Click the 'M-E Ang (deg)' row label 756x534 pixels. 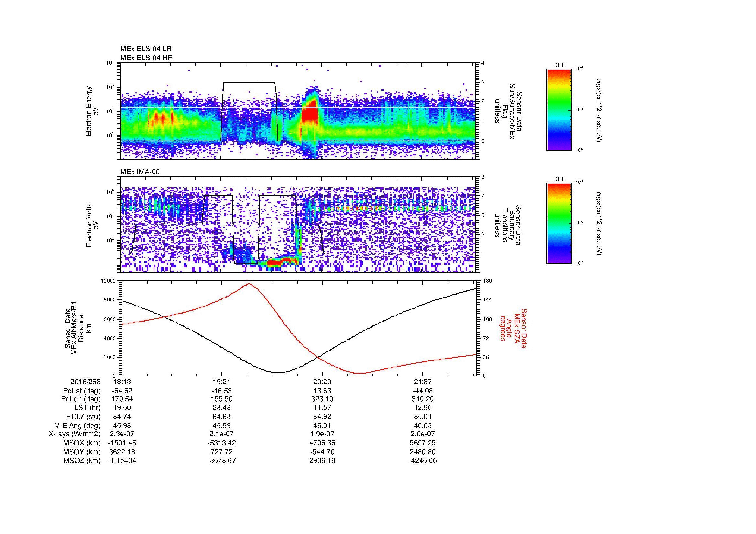(77, 426)
